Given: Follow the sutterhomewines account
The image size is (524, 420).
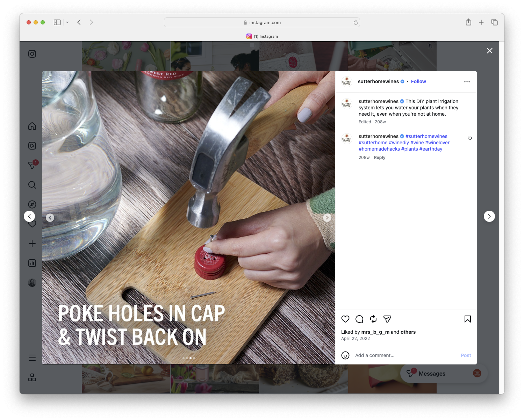Looking at the screenshot, I should 418,81.
